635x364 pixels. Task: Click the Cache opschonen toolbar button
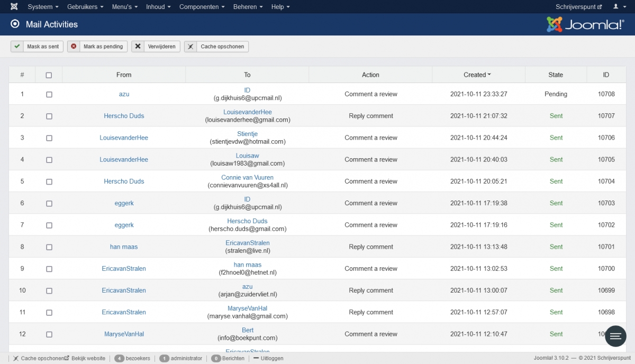(216, 47)
